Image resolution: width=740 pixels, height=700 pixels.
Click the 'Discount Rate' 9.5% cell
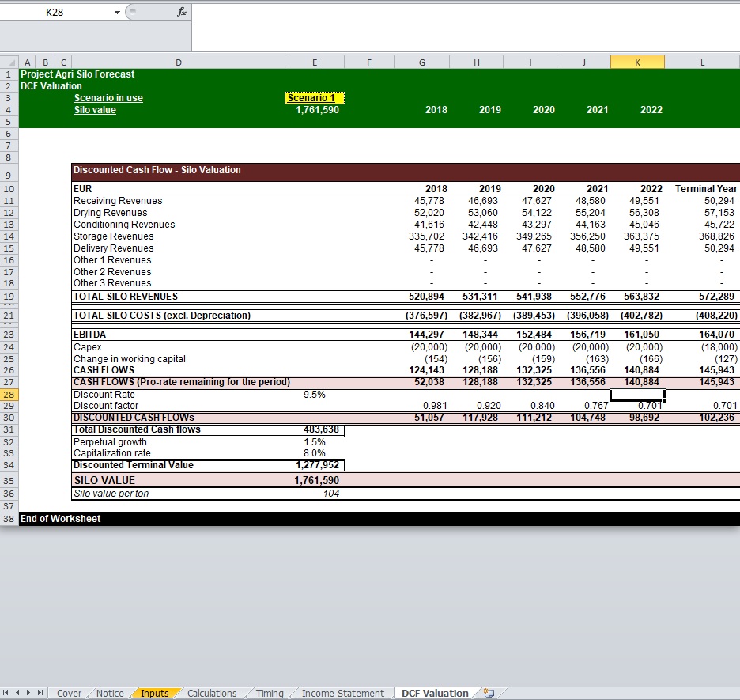point(315,395)
